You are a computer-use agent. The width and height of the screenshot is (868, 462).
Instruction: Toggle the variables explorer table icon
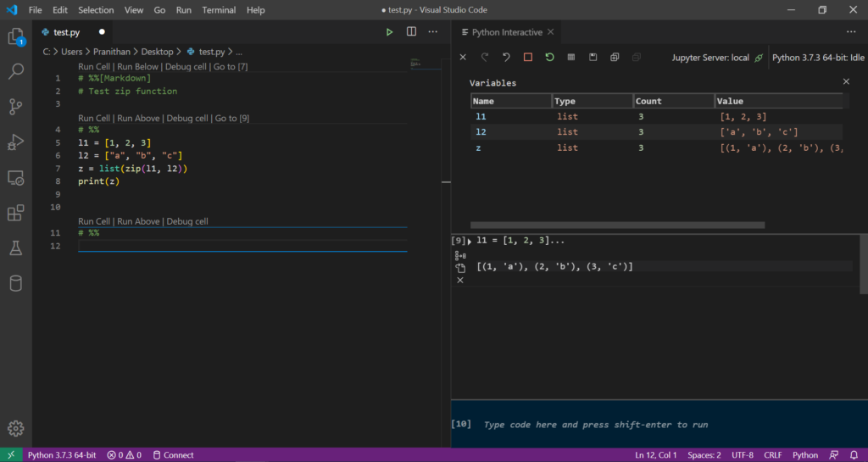[571, 58]
